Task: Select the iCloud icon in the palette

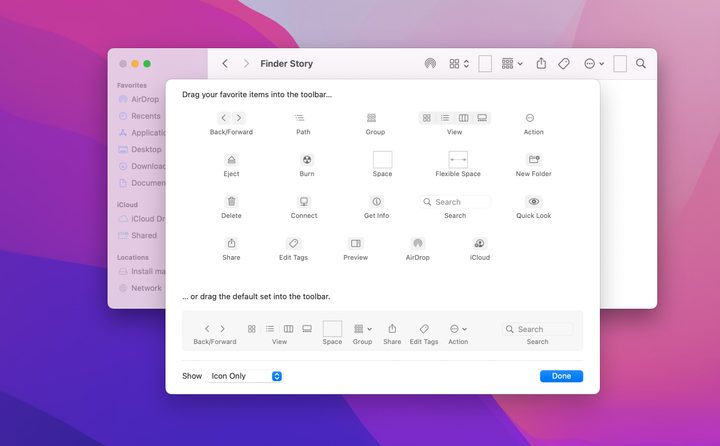Action: (479, 243)
